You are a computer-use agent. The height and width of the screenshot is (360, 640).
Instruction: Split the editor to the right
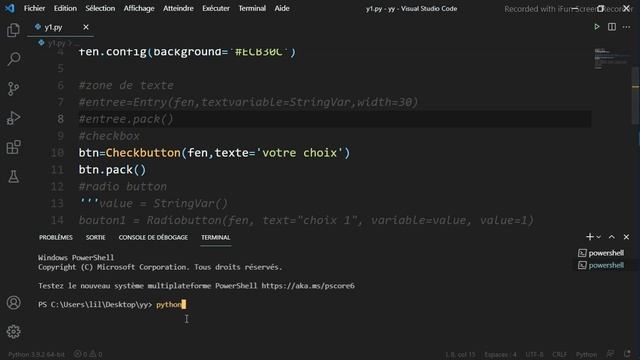coord(611,27)
